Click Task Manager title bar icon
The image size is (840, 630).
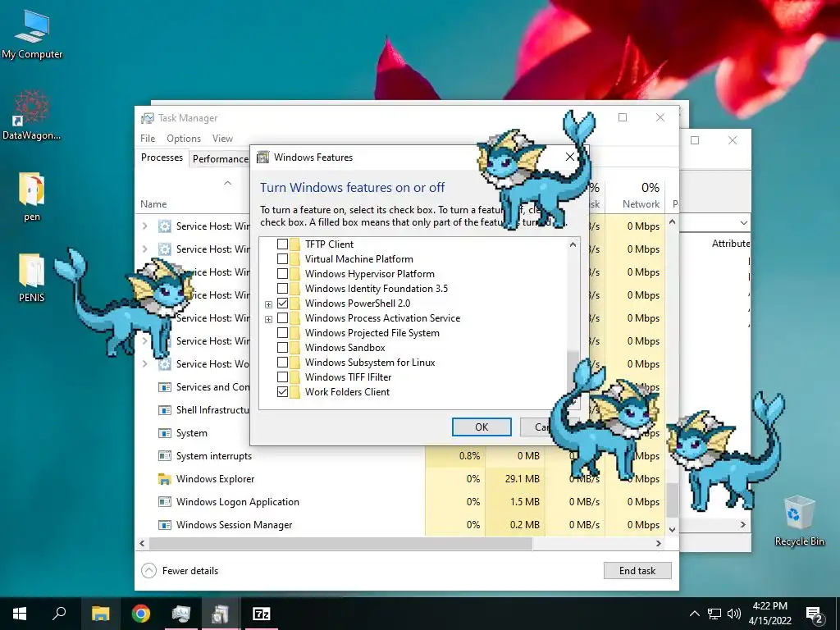pyautogui.click(x=148, y=118)
